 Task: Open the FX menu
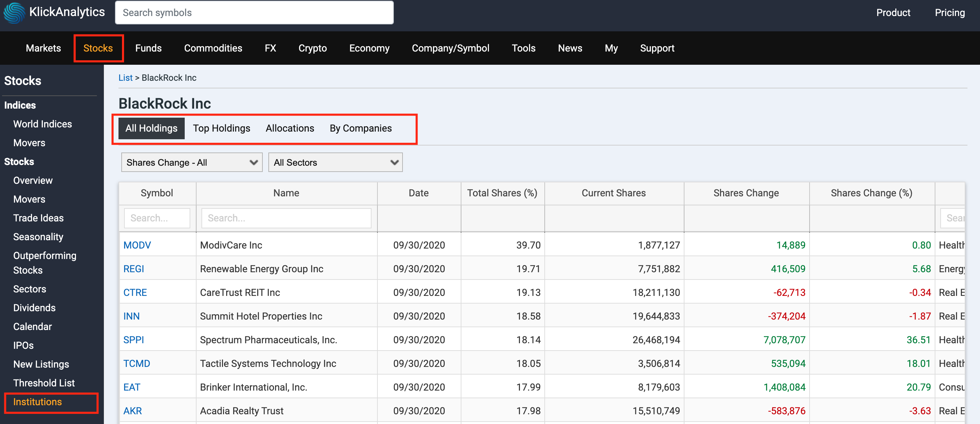click(x=270, y=48)
